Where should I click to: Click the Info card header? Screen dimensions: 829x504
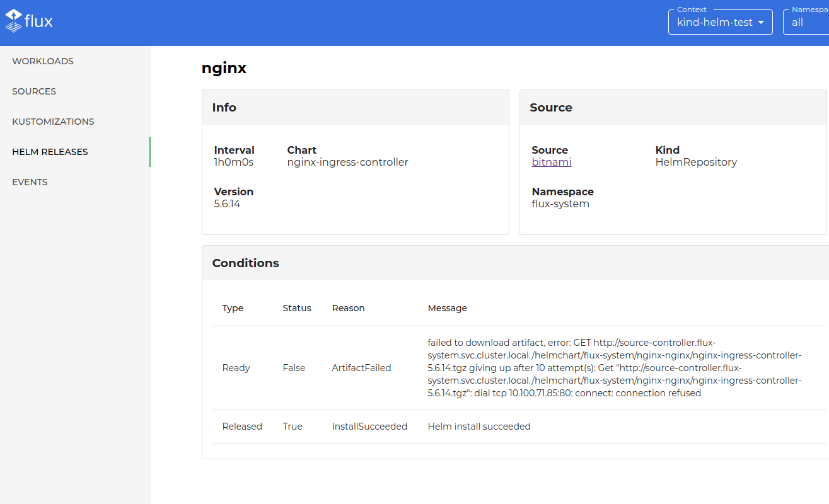pyautogui.click(x=356, y=107)
